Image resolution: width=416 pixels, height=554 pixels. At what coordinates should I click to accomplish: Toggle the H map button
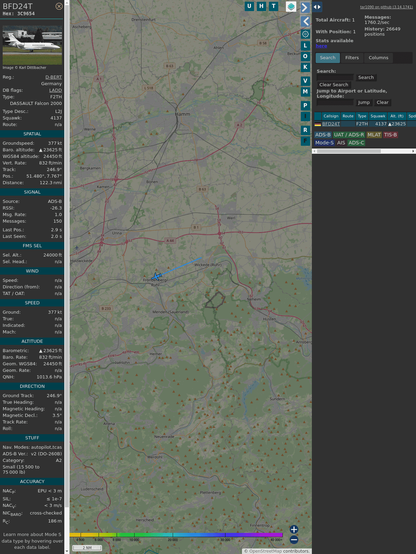pos(261,6)
